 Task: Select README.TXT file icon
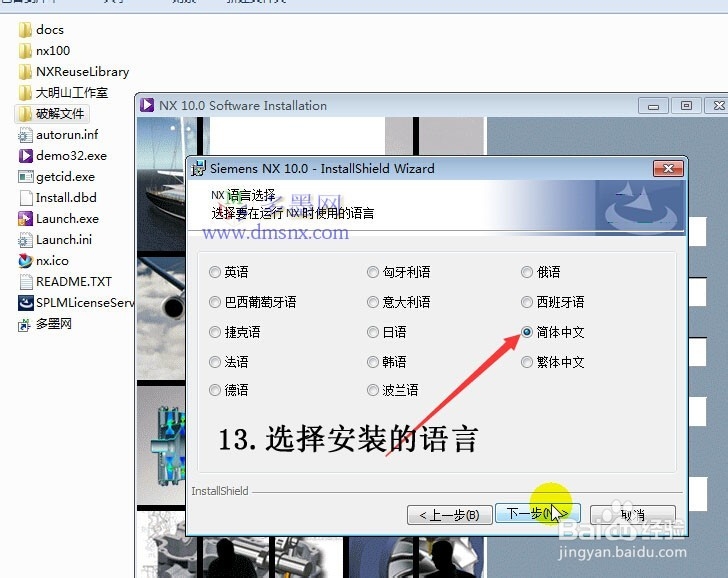(x=26, y=282)
